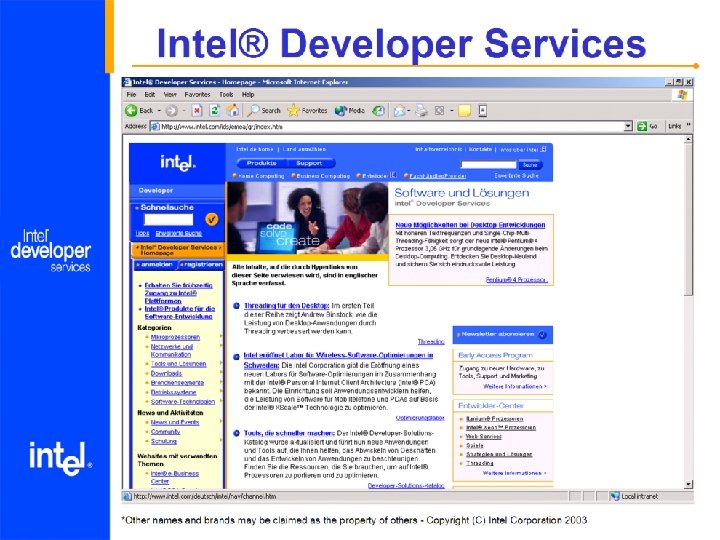Open the History icon in toolbar
This screenshot has height=540, width=720.
tap(378, 110)
